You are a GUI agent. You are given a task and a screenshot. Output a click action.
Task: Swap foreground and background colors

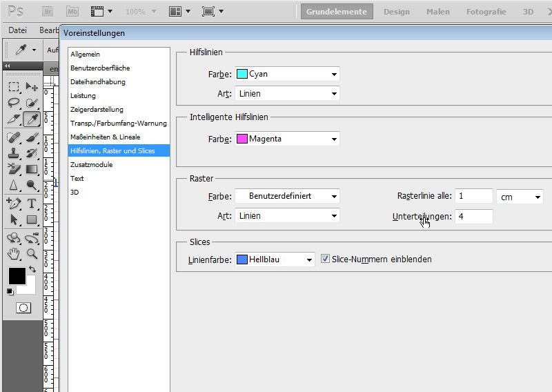(x=32, y=269)
